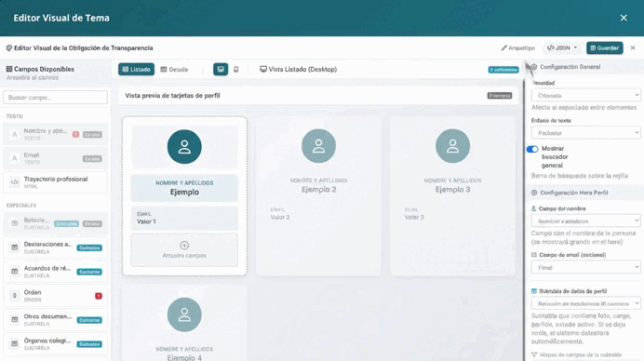The width and height of the screenshot is (644, 361).
Task: Open the Énfasis de texto dropdown
Action: (585, 133)
